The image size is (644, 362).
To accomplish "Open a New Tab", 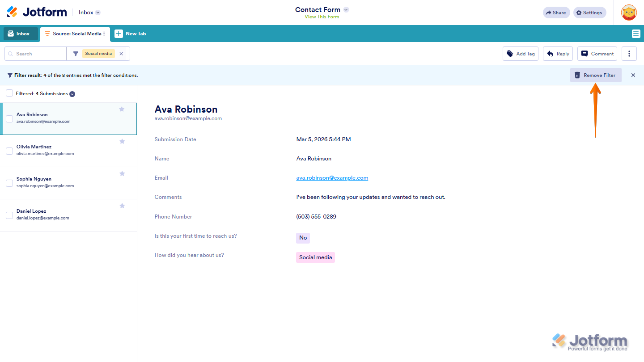I will point(130,34).
